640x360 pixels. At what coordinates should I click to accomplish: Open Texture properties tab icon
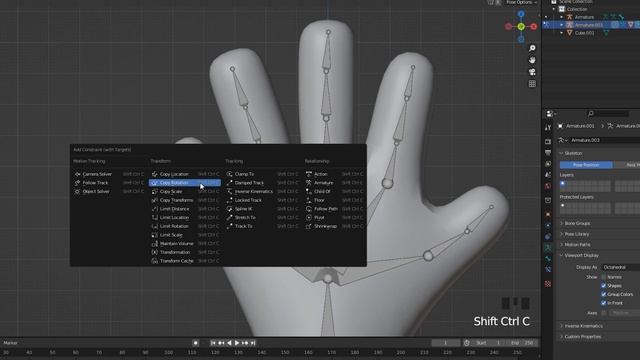[548, 284]
